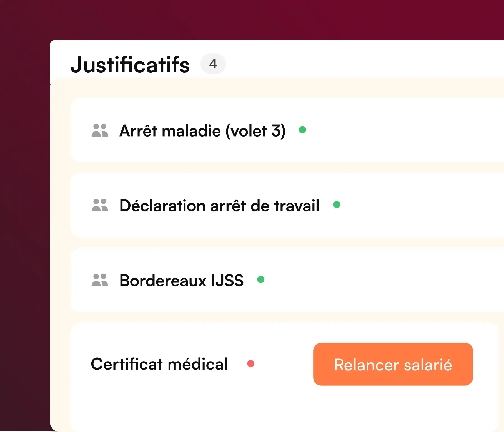Select the Arrêt maladie (volet 3) label
This screenshot has width=504, height=432.
[x=202, y=131]
